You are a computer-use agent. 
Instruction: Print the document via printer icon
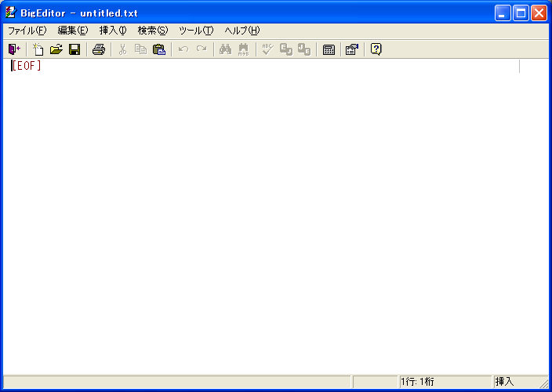point(98,49)
